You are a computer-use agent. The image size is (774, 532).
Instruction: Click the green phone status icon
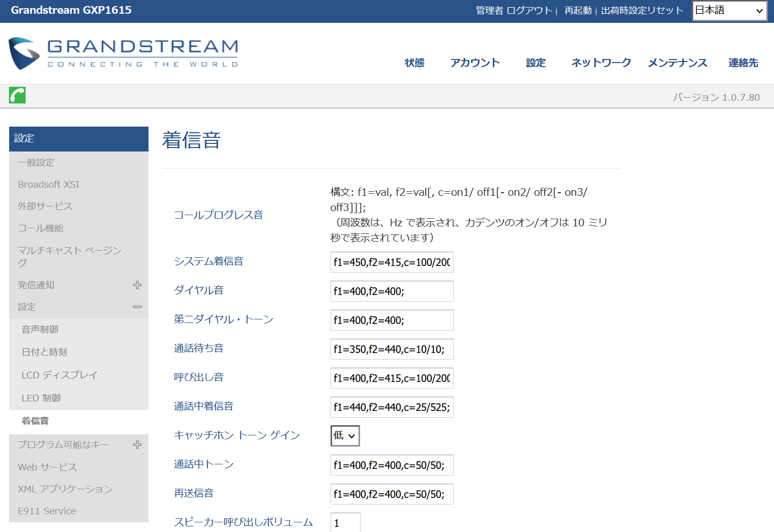pos(17,95)
